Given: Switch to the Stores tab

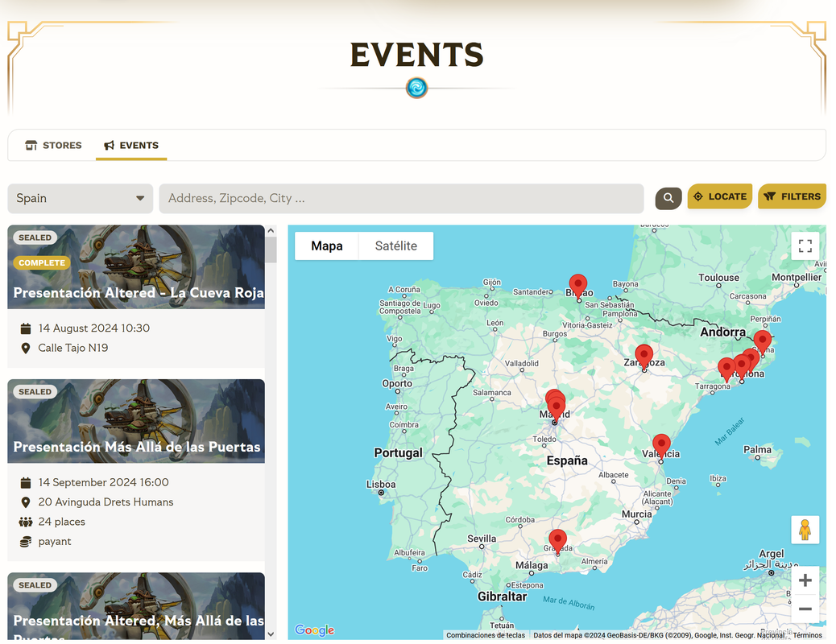Looking at the screenshot, I should point(53,145).
